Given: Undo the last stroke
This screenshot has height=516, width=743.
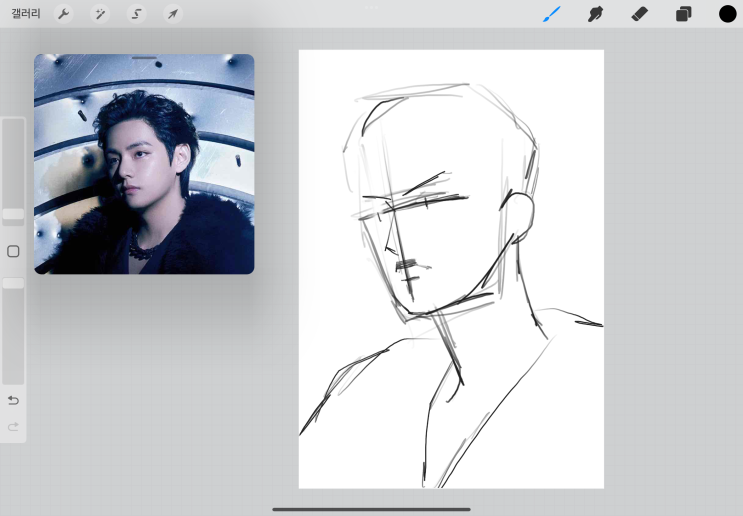Looking at the screenshot, I should pos(13,401).
